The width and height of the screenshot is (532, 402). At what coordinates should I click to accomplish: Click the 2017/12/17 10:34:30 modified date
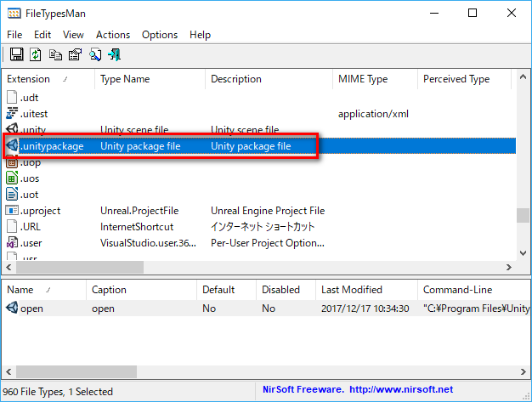(x=365, y=308)
